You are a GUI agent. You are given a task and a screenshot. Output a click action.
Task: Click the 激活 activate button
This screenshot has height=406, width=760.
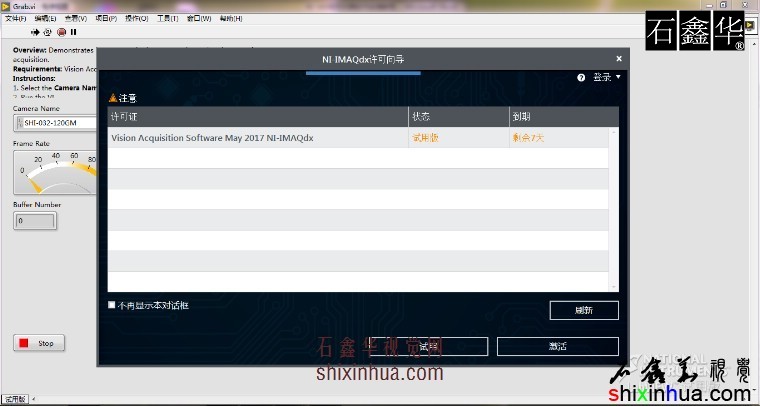[558, 346]
